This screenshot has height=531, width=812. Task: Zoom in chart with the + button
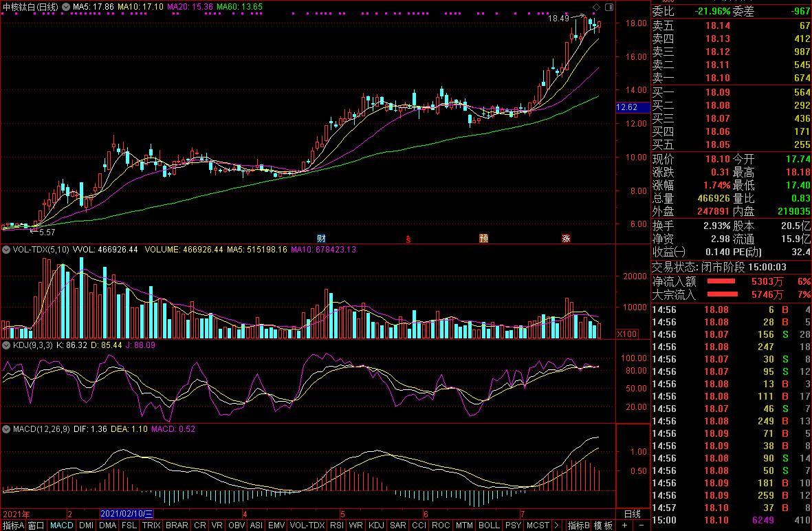click(624, 525)
